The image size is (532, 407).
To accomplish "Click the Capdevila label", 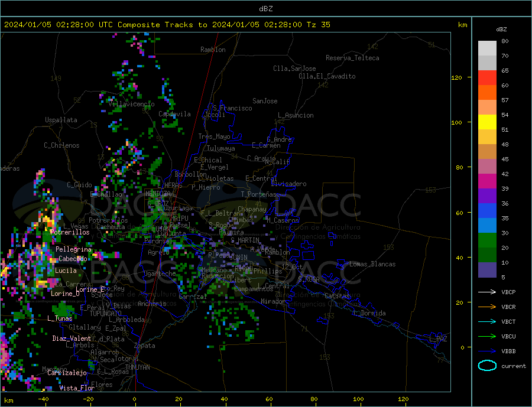I will (x=175, y=114).
